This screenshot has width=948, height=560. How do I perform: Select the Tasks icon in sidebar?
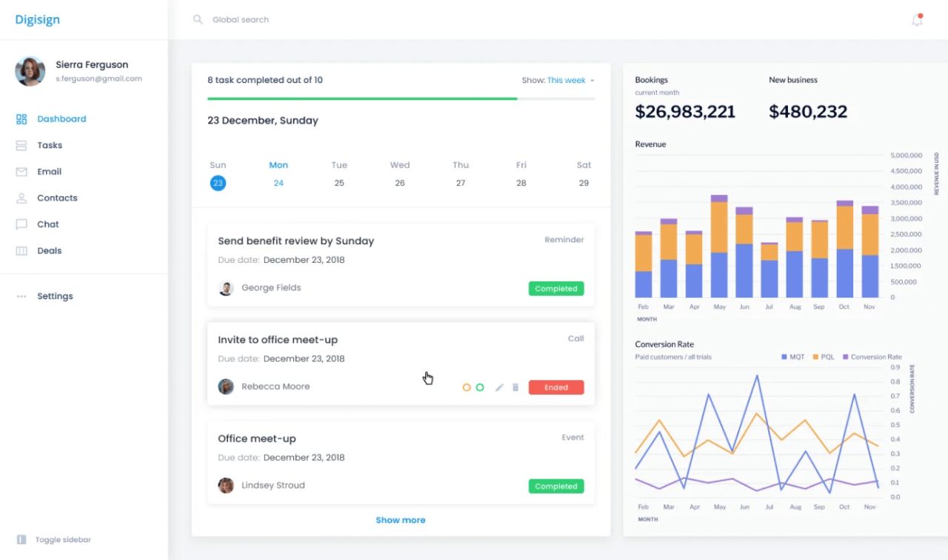pyautogui.click(x=21, y=145)
